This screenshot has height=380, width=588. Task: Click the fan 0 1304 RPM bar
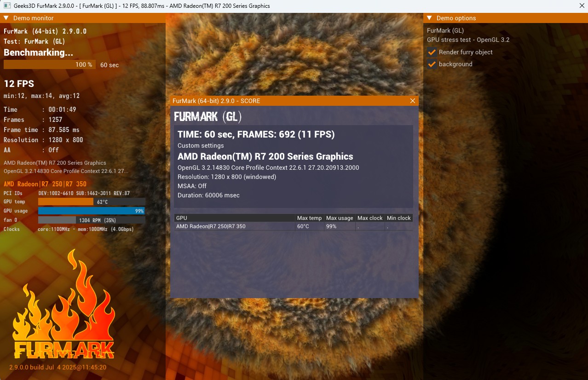click(92, 220)
